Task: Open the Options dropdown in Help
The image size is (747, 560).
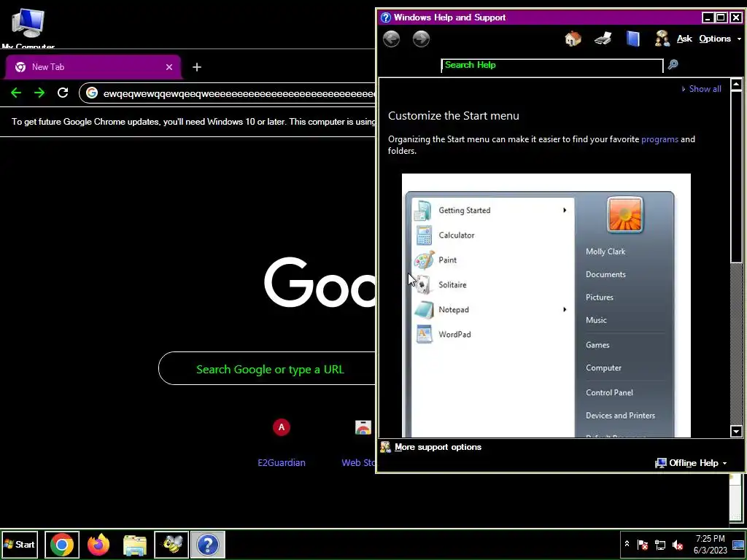Action: click(x=720, y=39)
